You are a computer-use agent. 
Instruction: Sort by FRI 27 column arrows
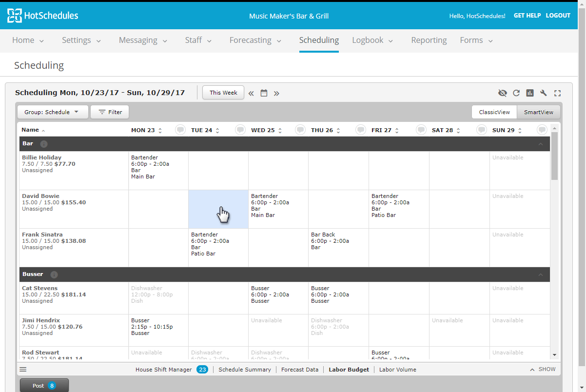tap(397, 131)
